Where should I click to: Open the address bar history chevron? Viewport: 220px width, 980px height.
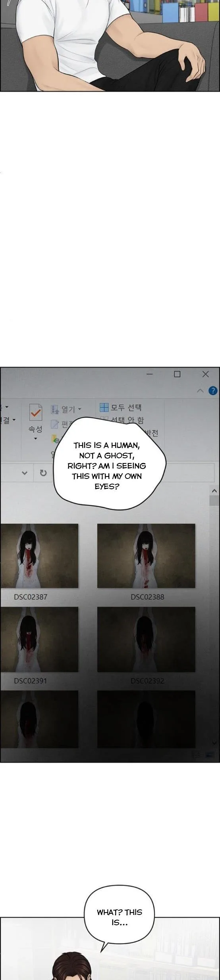[25, 473]
